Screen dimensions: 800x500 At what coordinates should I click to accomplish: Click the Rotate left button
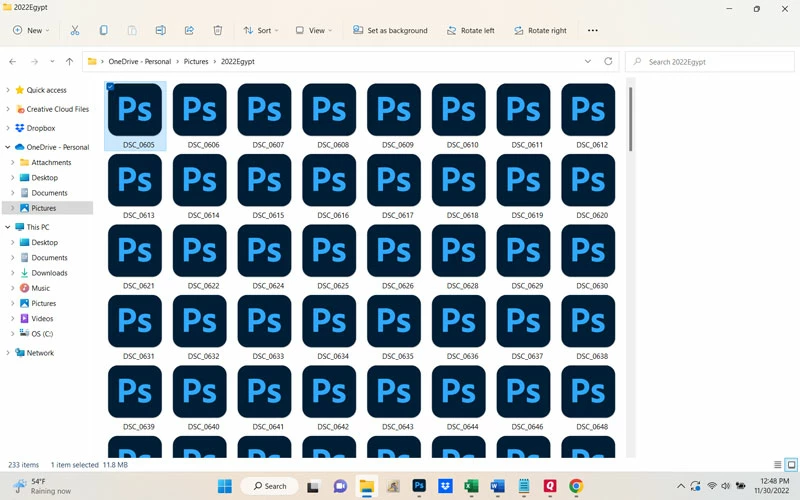(x=470, y=31)
